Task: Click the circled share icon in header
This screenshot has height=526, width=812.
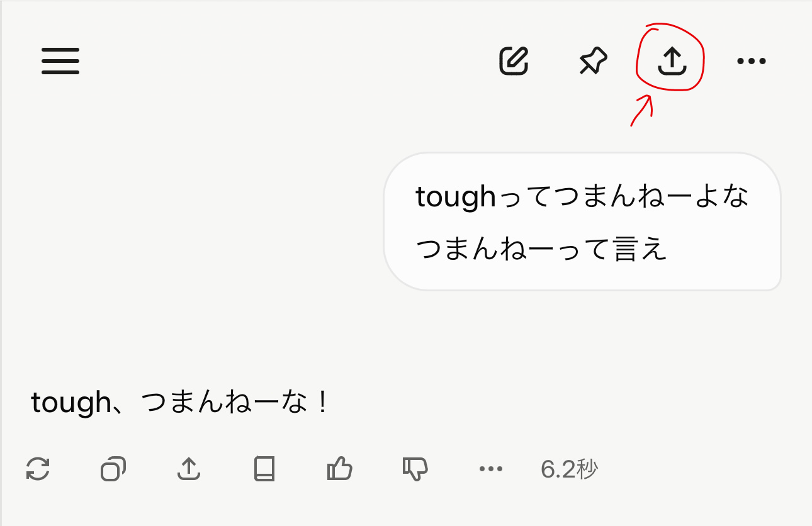Action: [x=672, y=61]
